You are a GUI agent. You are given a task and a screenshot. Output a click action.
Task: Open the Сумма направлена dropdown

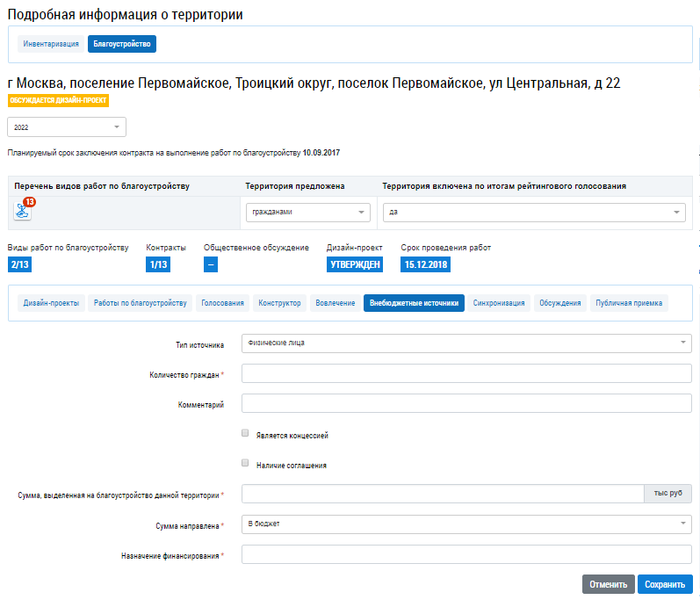pos(466,524)
